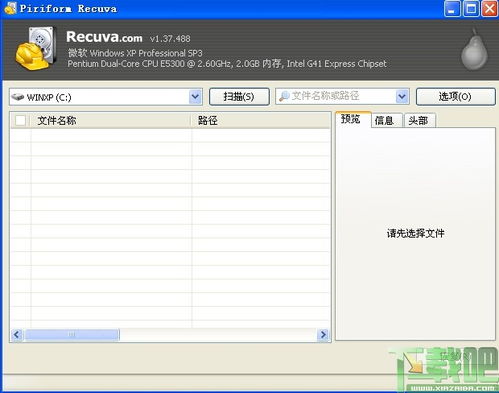Switch to the 信息 tab
Viewport: 499px width, 393px height.
[384, 120]
